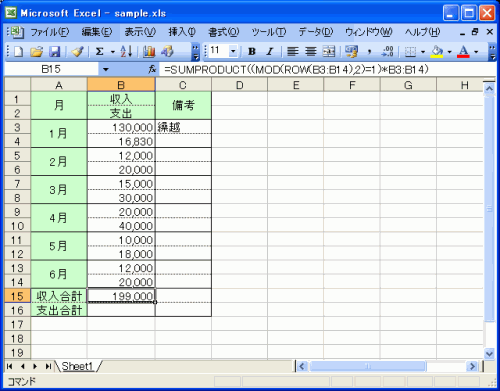The width and height of the screenshot is (500, 391).
Task: Open the ツール(T) menu
Action: 269,32
